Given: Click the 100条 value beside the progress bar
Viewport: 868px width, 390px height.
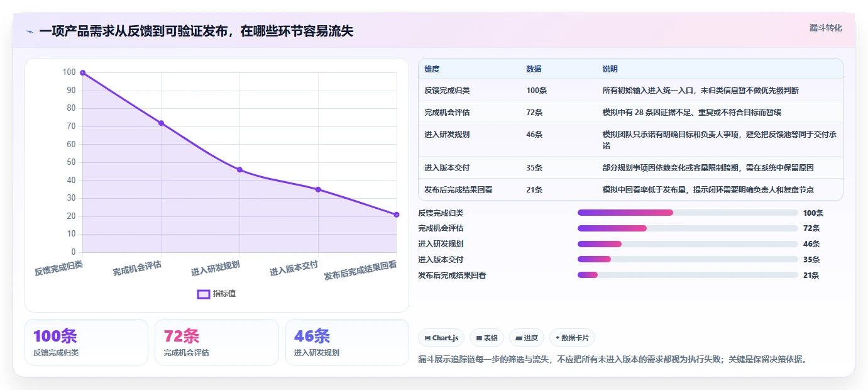Looking at the screenshot, I should (813, 213).
